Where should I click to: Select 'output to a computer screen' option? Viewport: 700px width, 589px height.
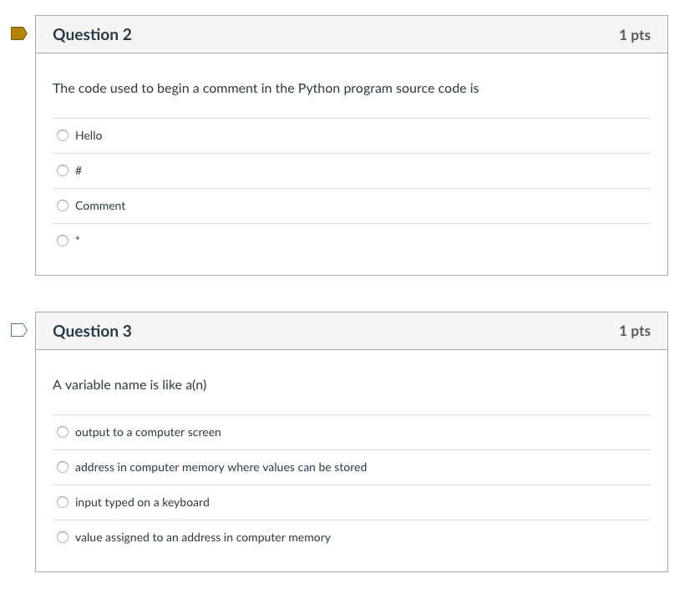point(63,432)
